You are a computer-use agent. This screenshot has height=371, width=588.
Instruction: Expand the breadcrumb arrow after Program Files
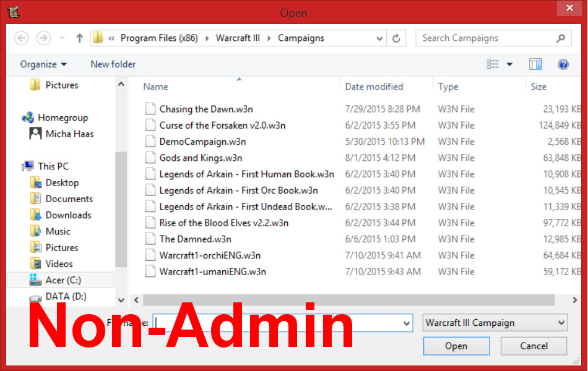tap(207, 38)
